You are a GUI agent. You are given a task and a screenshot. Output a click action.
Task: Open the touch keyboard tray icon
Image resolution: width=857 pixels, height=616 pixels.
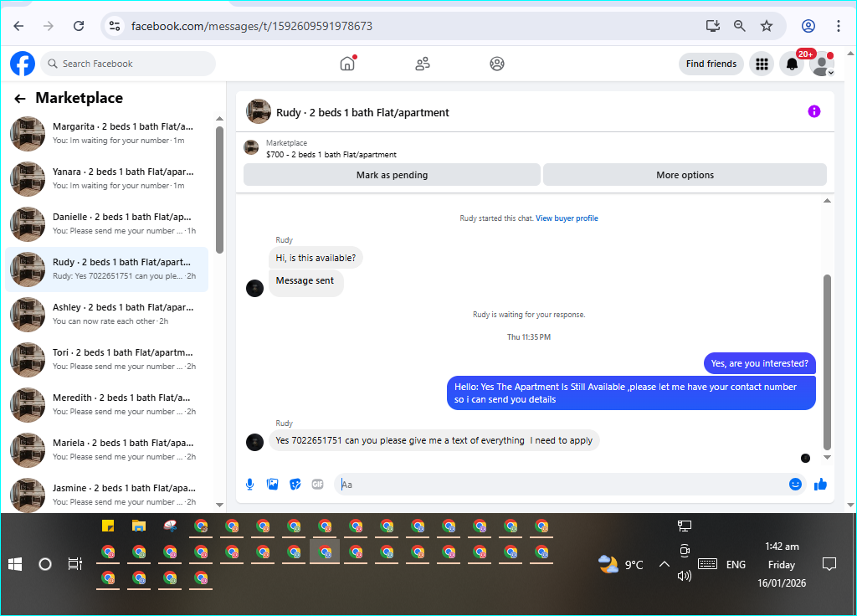[x=708, y=564]
